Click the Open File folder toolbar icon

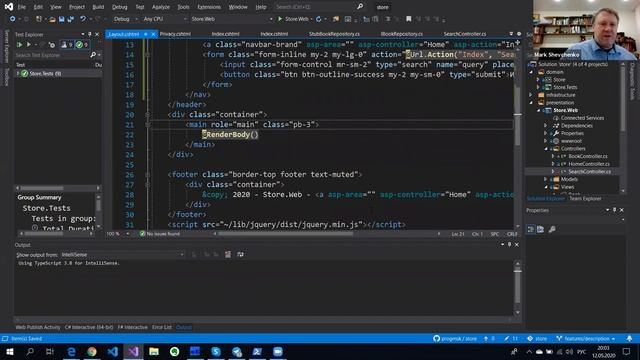[x=52, y=19]
